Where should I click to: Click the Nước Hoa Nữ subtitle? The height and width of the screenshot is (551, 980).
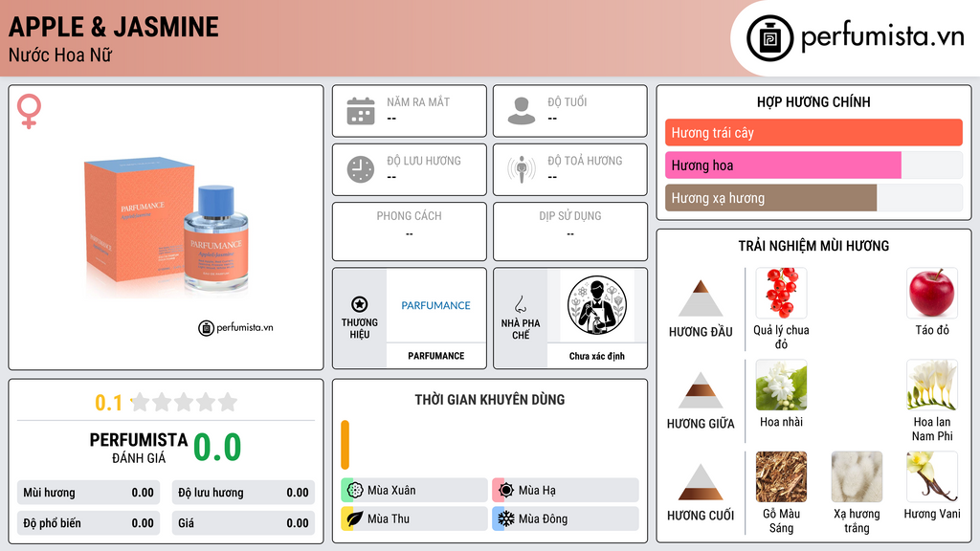[x=60, y=55]
